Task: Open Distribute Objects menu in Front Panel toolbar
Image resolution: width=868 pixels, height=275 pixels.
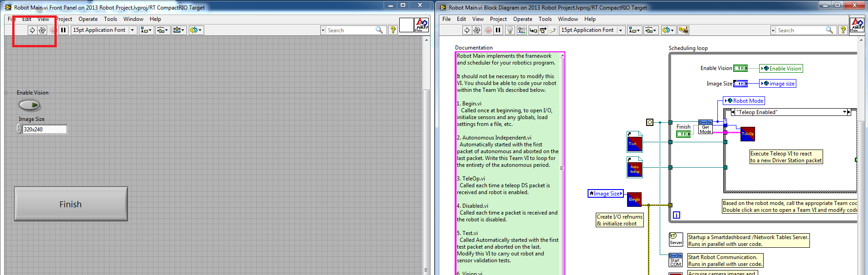Action: tap(162, 30)
